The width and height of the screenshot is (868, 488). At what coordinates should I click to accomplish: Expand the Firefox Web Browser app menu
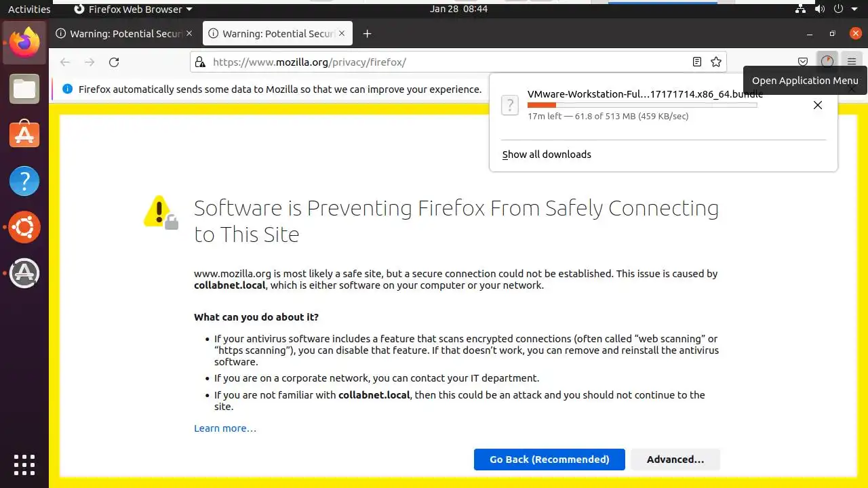[133, 9]
